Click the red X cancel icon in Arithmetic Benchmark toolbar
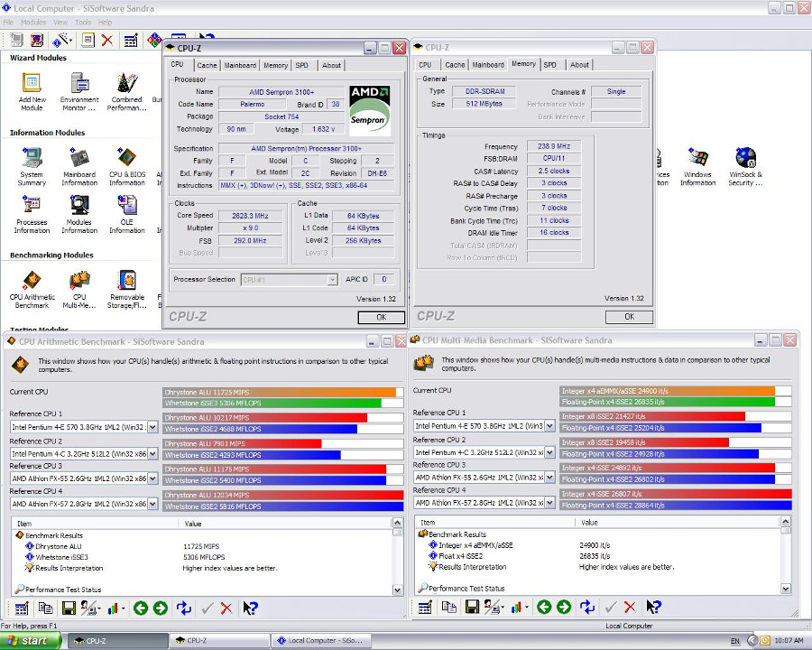 pyautogui.click(x=226, y=608)
